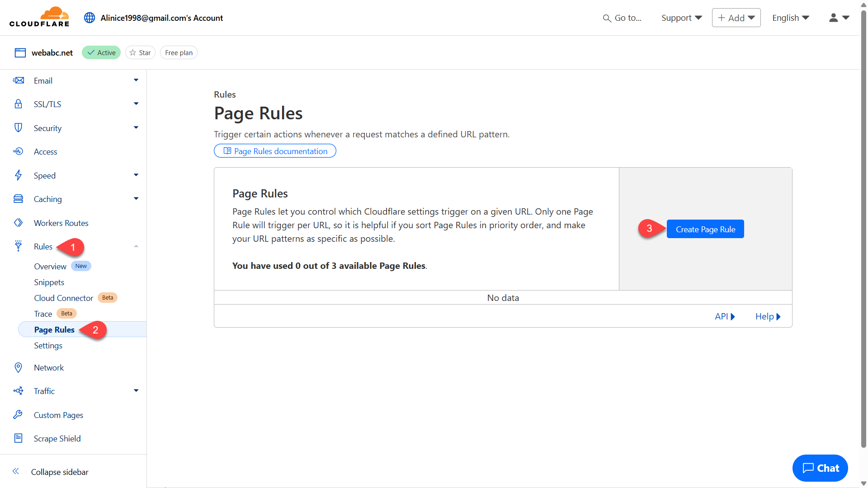Click the Go to... search field

623,18
